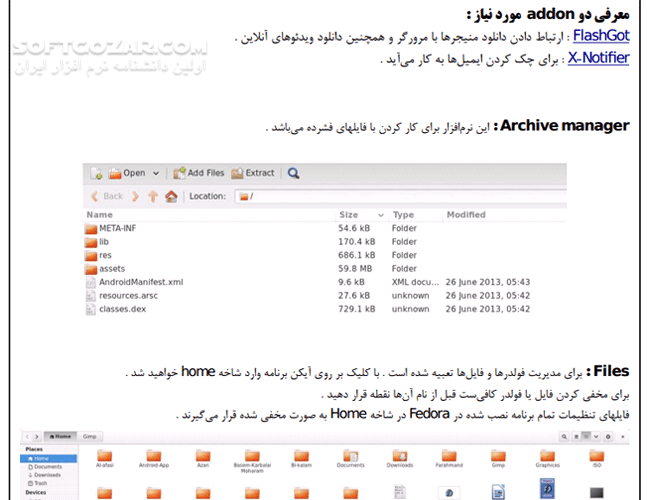Select resources.arsc file
The height and width of the screenshot is (500, 650).
point(325,296)
